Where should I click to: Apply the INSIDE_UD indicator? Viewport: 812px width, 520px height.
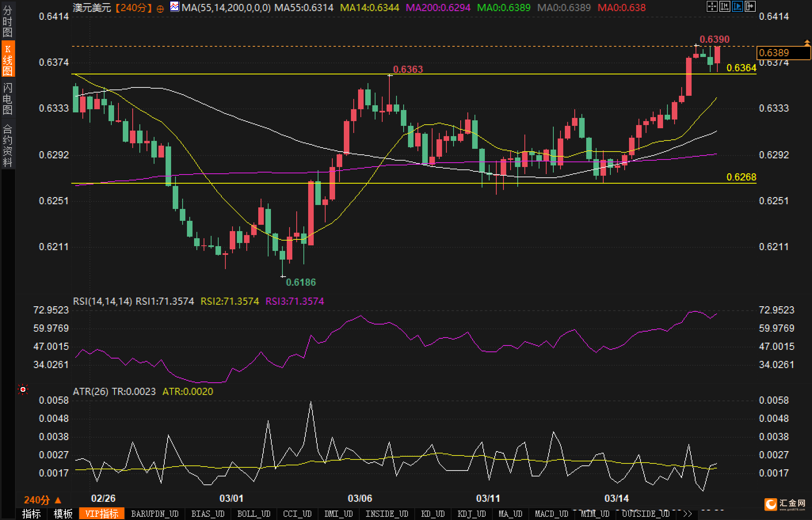click(387, 514)
